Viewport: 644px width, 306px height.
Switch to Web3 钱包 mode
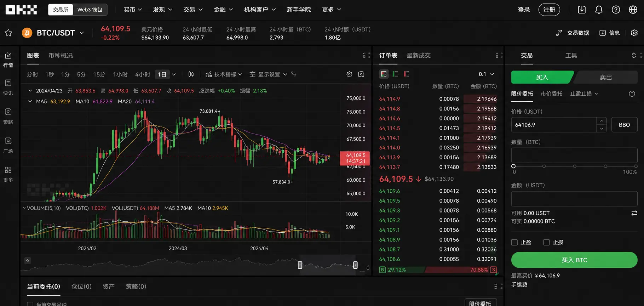(x=90, y=10)
